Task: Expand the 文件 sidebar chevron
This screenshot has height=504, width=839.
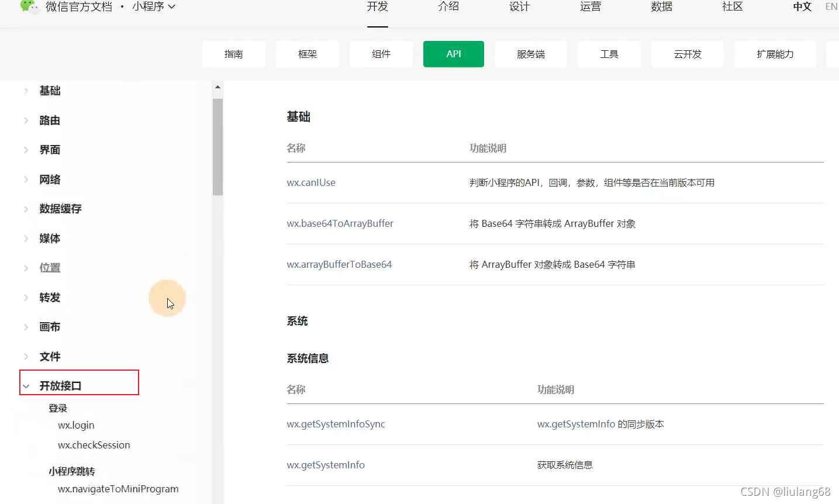Action: pos(26,357)
